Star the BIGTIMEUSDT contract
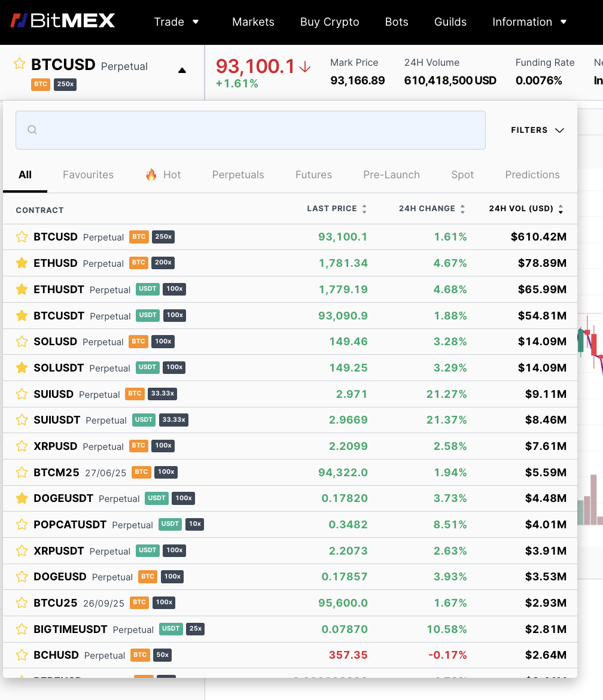 [x=22, y=629]
